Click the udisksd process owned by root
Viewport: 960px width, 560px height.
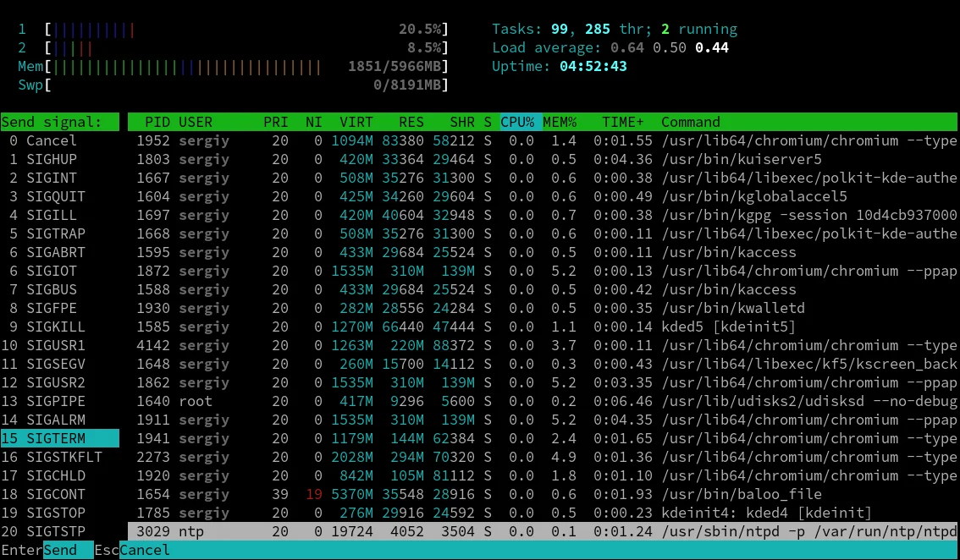(542, 401)
